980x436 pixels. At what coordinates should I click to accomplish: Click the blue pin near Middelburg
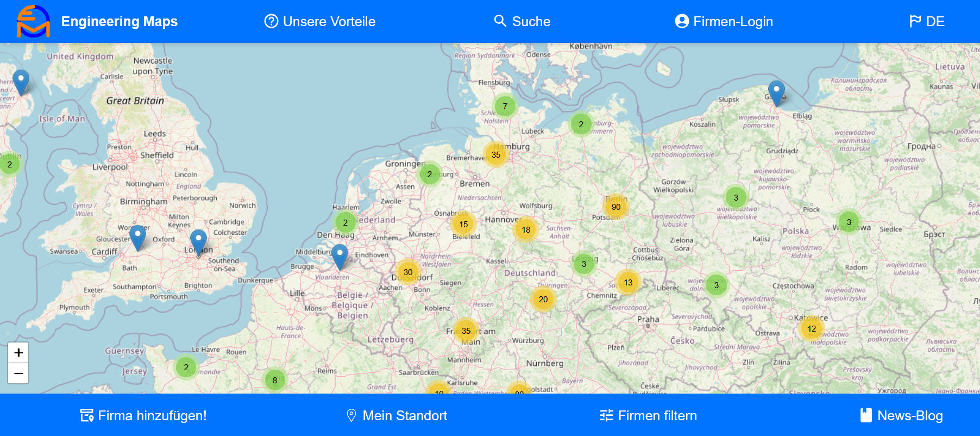(340, 257)
